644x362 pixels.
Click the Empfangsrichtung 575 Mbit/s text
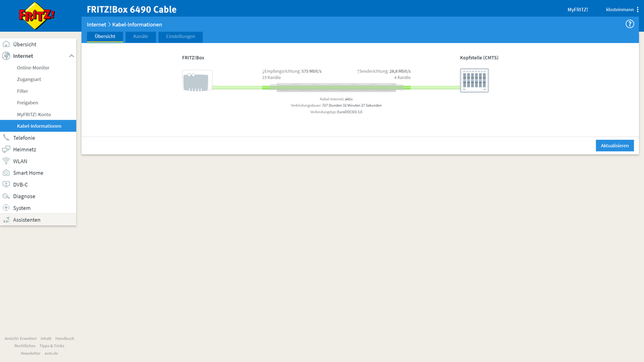(292, 71)
